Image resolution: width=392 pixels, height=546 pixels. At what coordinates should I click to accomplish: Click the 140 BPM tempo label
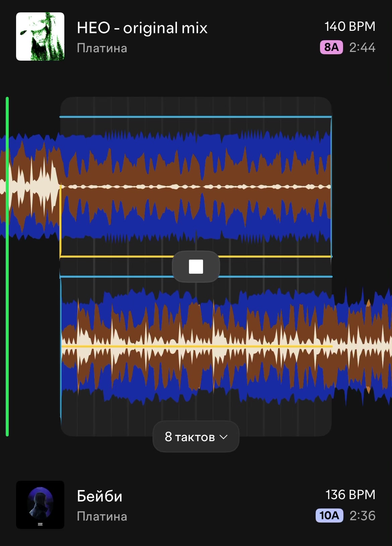[x=350, y=26]
